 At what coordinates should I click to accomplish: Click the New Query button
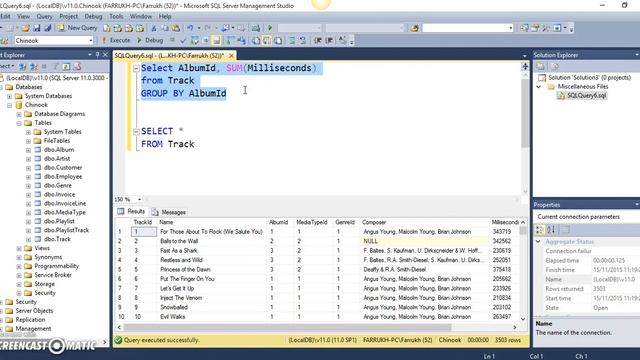pyautogui.click(x=78, y=28)
